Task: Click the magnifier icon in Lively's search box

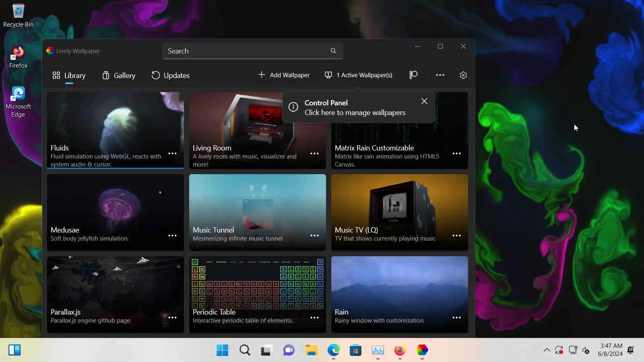Action: pyautogui.click(x=333, y=51)
